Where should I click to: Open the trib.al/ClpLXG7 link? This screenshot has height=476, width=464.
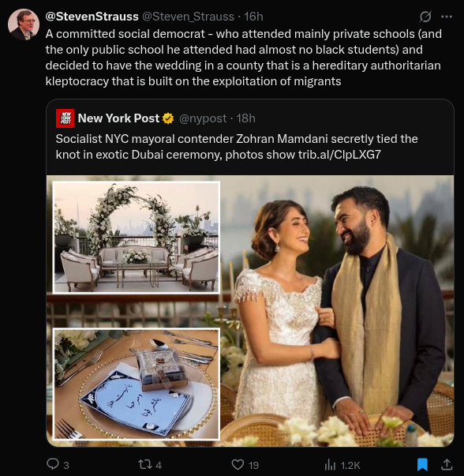tap(339, 155)
